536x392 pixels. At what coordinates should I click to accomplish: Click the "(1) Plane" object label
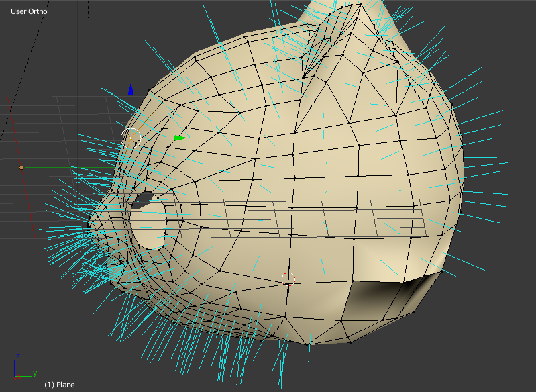60,385
